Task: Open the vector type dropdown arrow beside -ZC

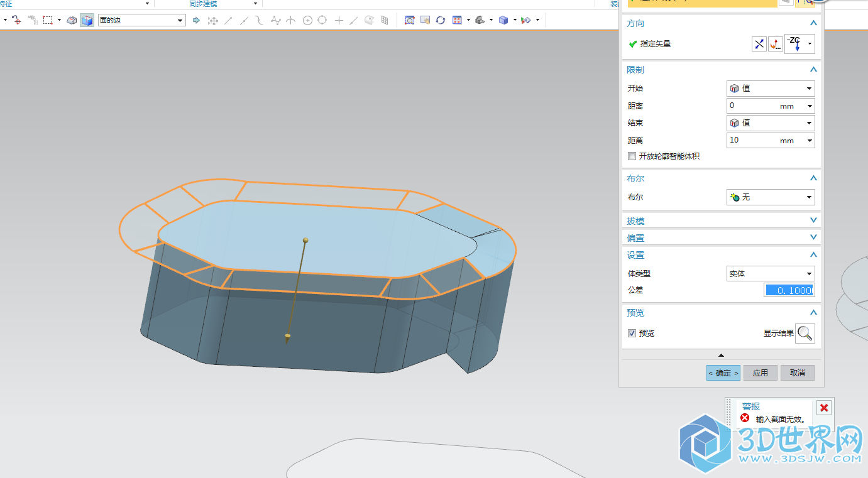Action: [810, 44]
